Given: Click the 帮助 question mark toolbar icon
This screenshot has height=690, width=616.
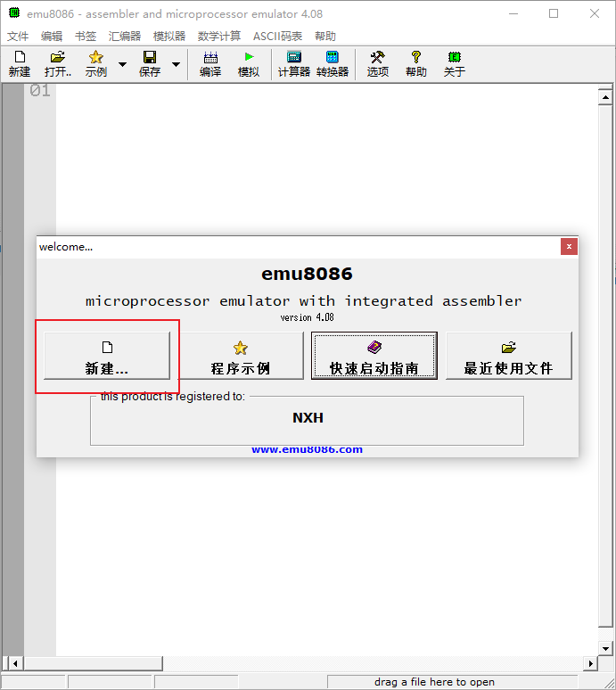Looking at the screenshot, I should tap(415, 64).
